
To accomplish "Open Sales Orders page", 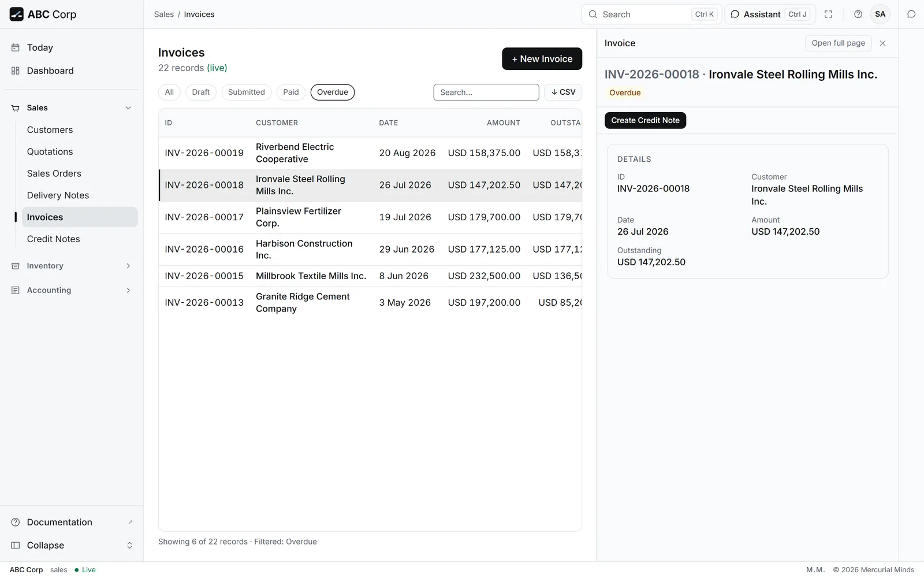I will (x=80, y=174).
